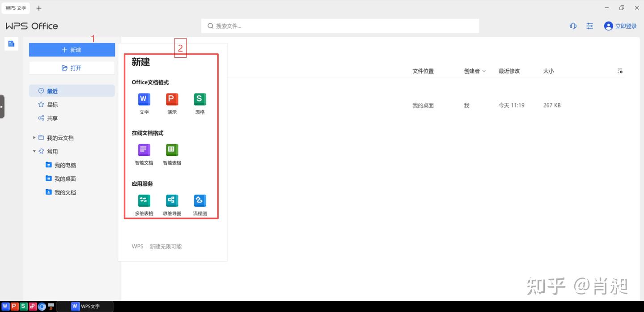Click the 267 KB size cell
Screen dimensions: 644x312
pyautogui.click(x=552, y=105)
